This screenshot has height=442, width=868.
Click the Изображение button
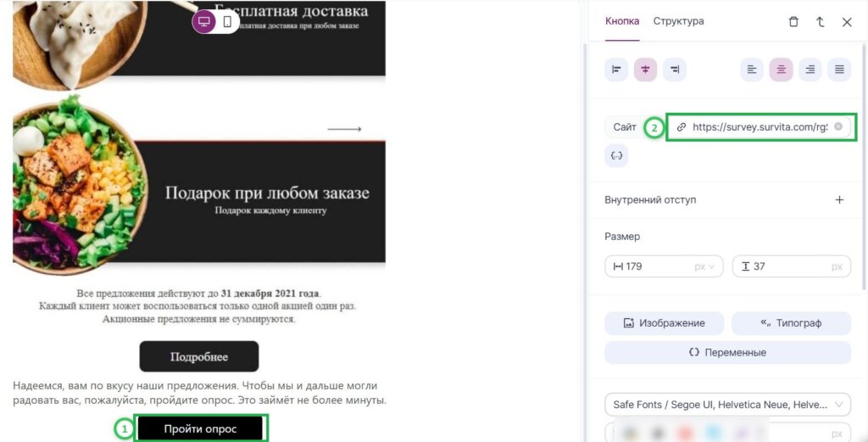pyautogui.click(x=665, y=323)
